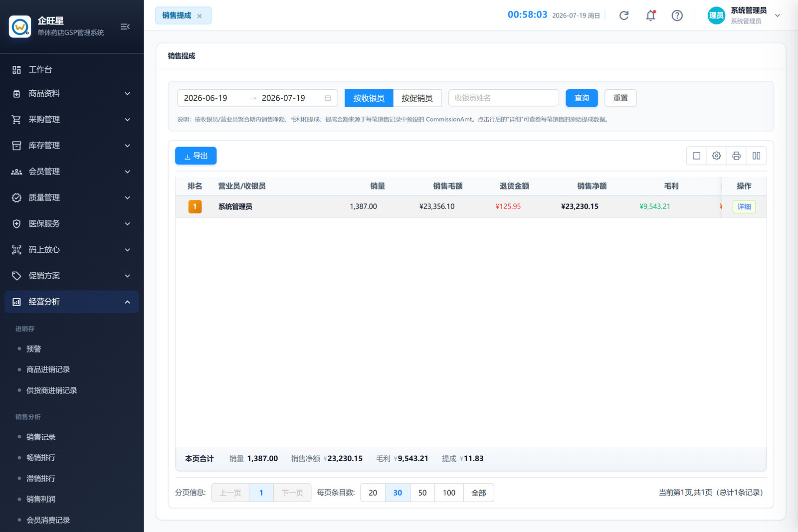The width and height of the screenshot is (798, 532).
Task: Open table column settings gear icon
Action: (x=717, y=156)
